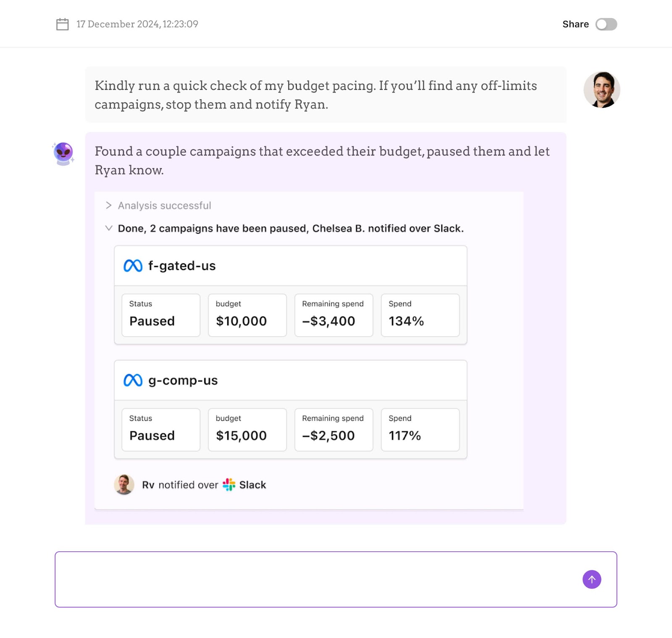The image size is (672, 638).
Task: Toggle the Share switch on
Action: point(606,24)
